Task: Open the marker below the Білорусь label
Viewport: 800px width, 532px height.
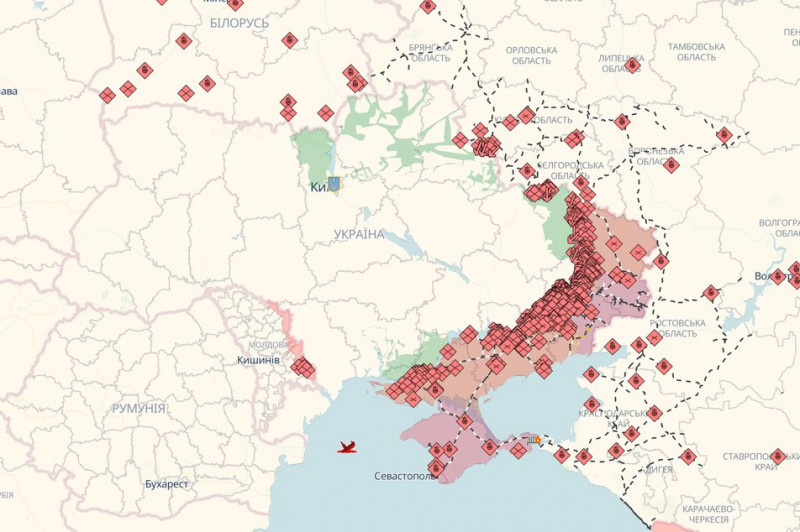Action: coord(289,41)
